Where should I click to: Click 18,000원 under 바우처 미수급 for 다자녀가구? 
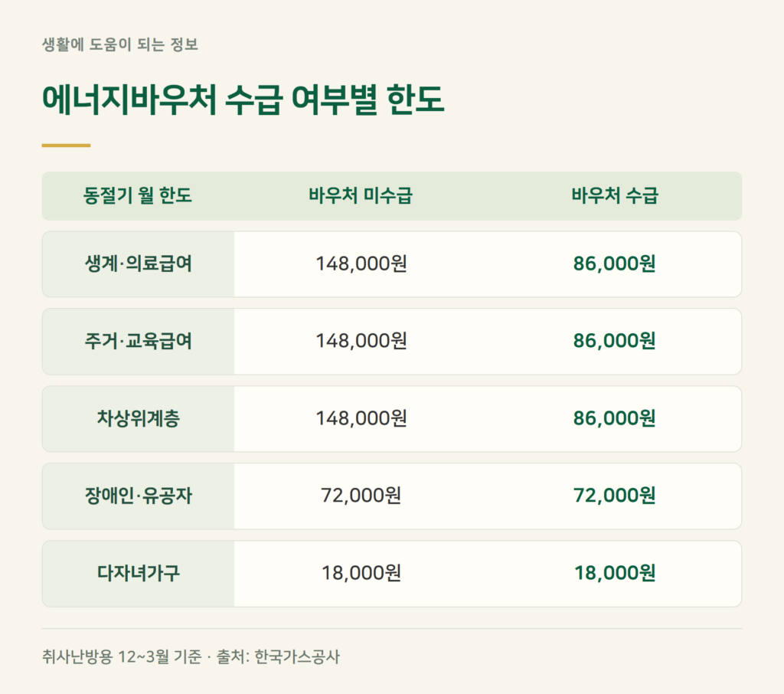click(x=361, y=574)
